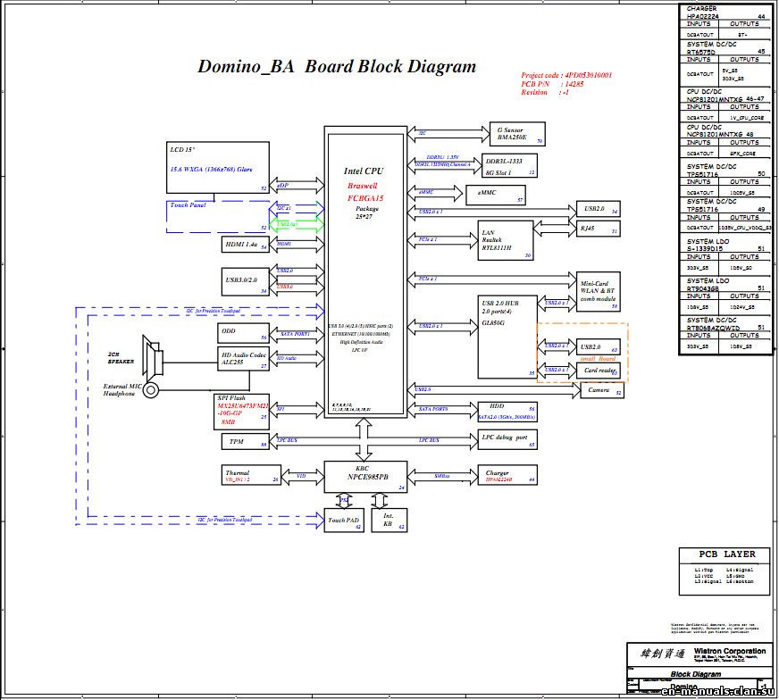Click the USB2.0 block inside small Board outline
This screenshot has width=779, height=700.
599,347
